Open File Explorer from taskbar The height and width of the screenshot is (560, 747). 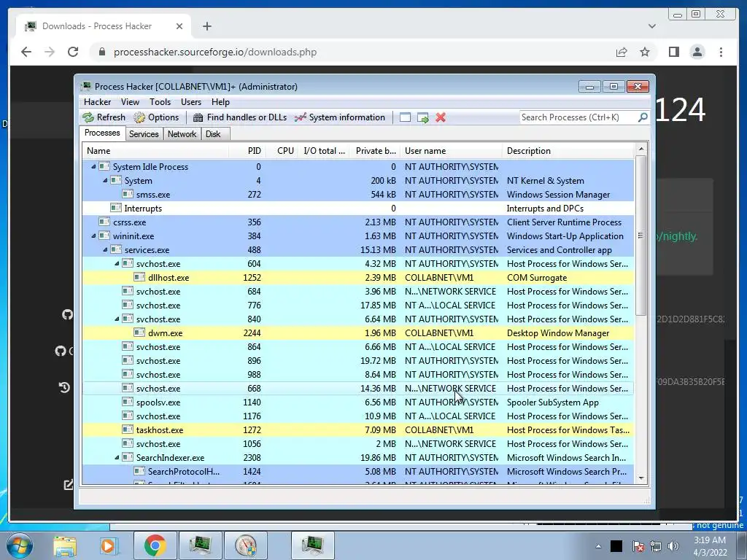click(65, 546)
